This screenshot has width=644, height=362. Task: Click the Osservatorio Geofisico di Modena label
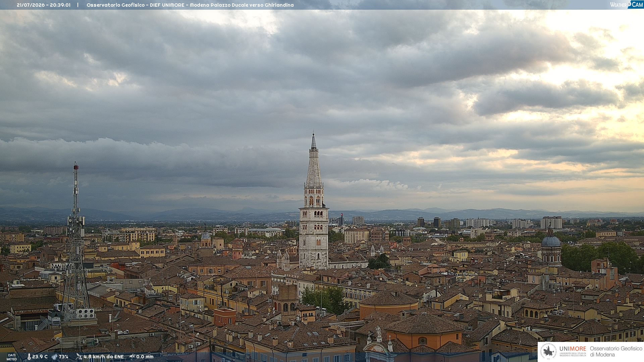pyautogui.click(x=616, y=352)
